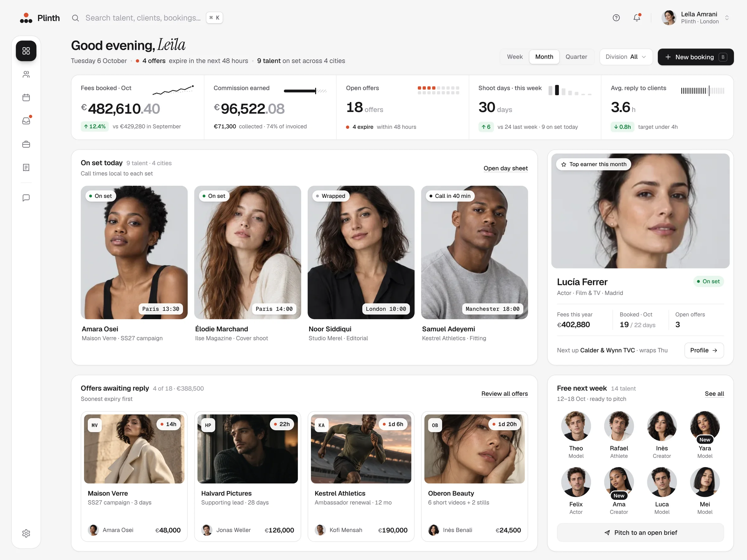Open the dashboard grid icon in sidebar

tap(26, 51)
